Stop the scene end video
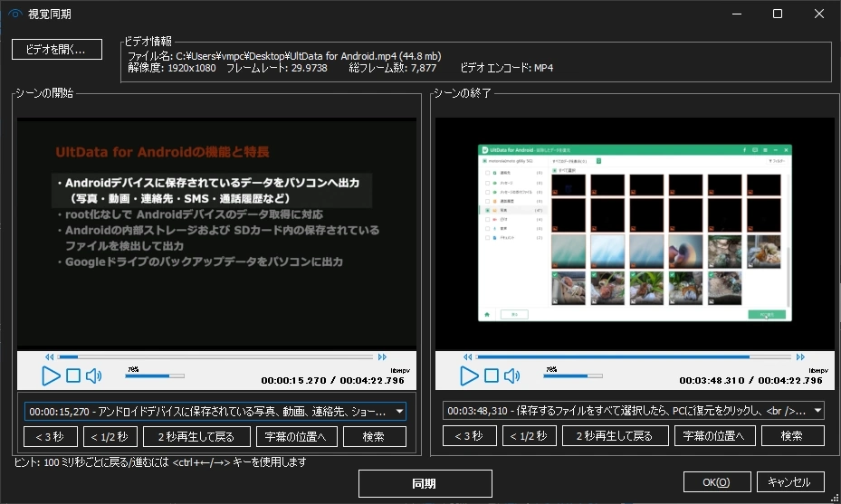This screenshot has width=841, height=504. (x=492, y=376)
